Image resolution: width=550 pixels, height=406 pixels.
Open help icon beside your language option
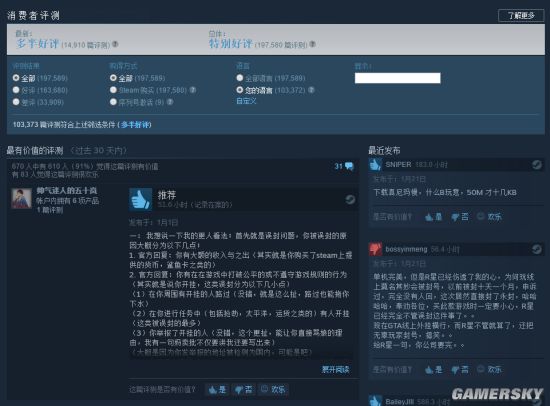point(311,90)
